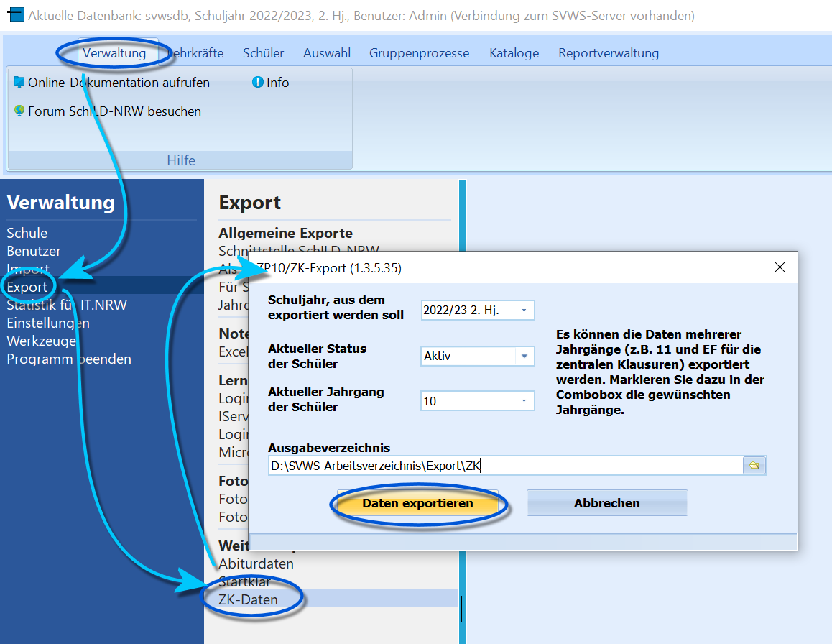This screenshot has height=644, width=832.
Task: Select Abiturdaten export entry
Action: 256,563
